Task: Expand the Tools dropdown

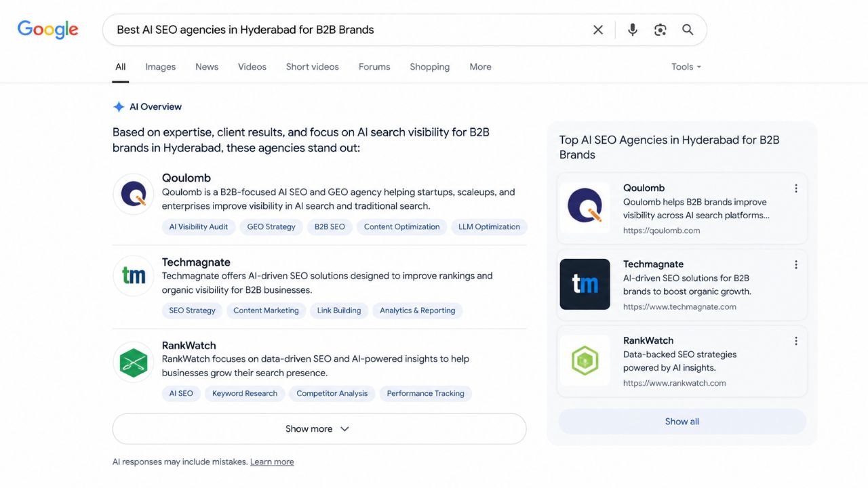Action: 686,66
